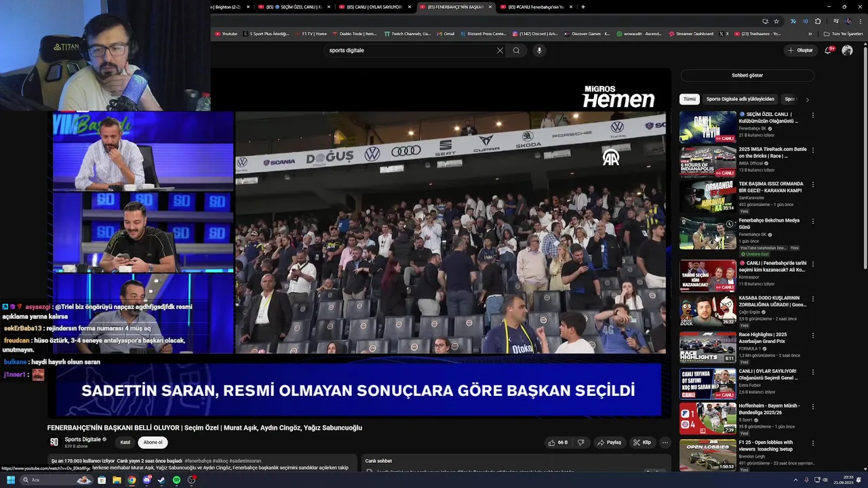Viewport: 868px width, 488px height.
Task: Open the Sports Digitale channel name
Action: pyautogui.click(x=83, y=439)
